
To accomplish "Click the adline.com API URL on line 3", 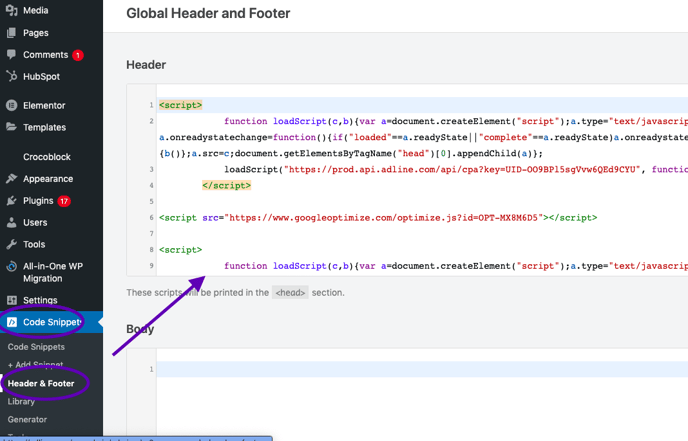I will 462,169.
